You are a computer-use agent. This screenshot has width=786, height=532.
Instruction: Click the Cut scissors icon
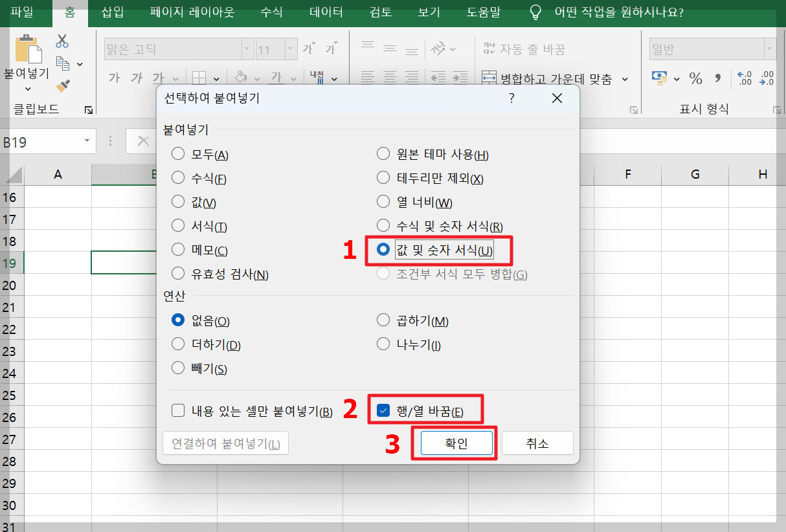pyautogui.click(x=62, y=41)
